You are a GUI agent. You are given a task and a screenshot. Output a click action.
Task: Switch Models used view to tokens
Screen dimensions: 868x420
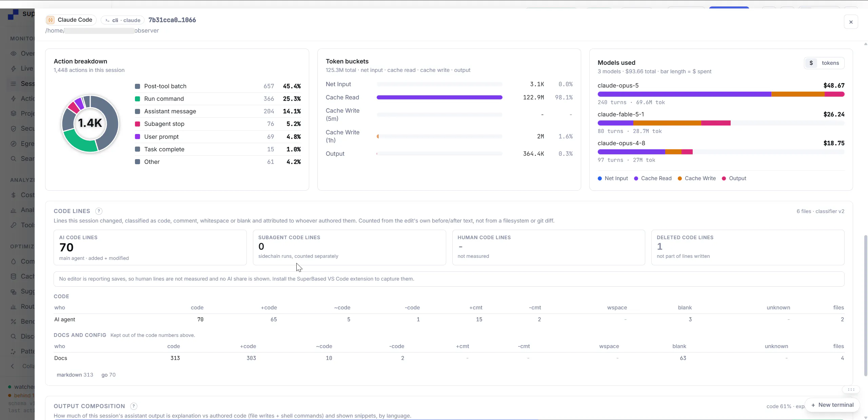tap(830, 63)
